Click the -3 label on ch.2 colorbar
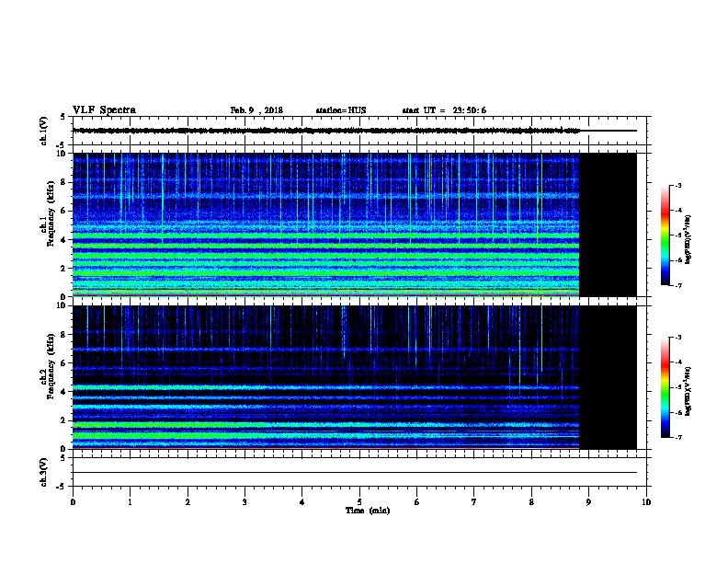Viewport: 728px width, 563px height. 677,338
